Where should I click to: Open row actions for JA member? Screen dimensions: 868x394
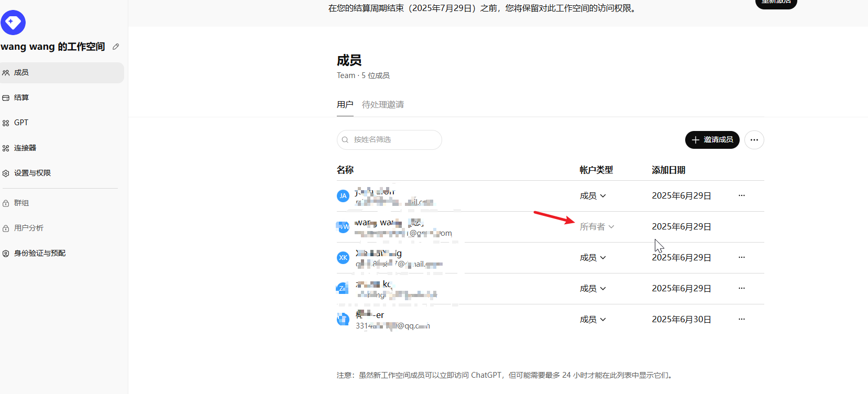click(x=741, y=195)
